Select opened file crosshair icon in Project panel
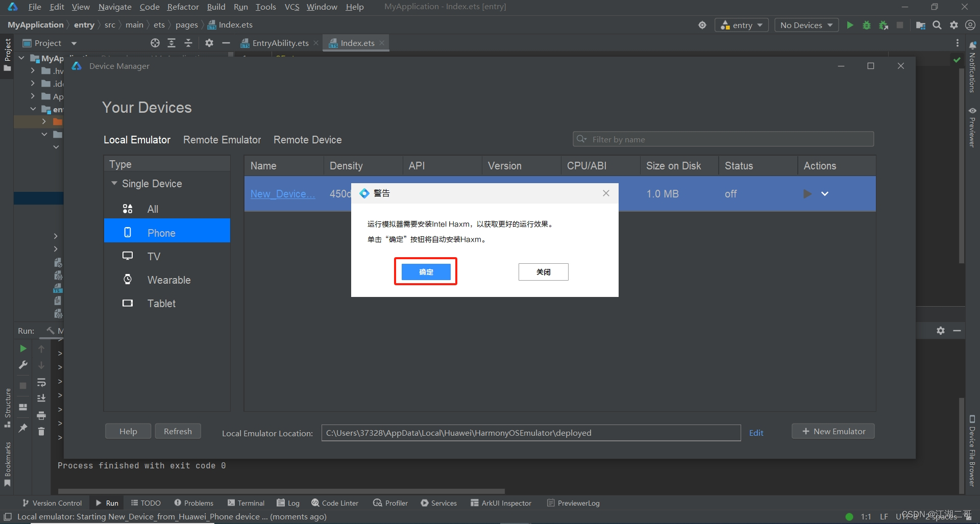 pyautogui.click(x=155, y=43)
